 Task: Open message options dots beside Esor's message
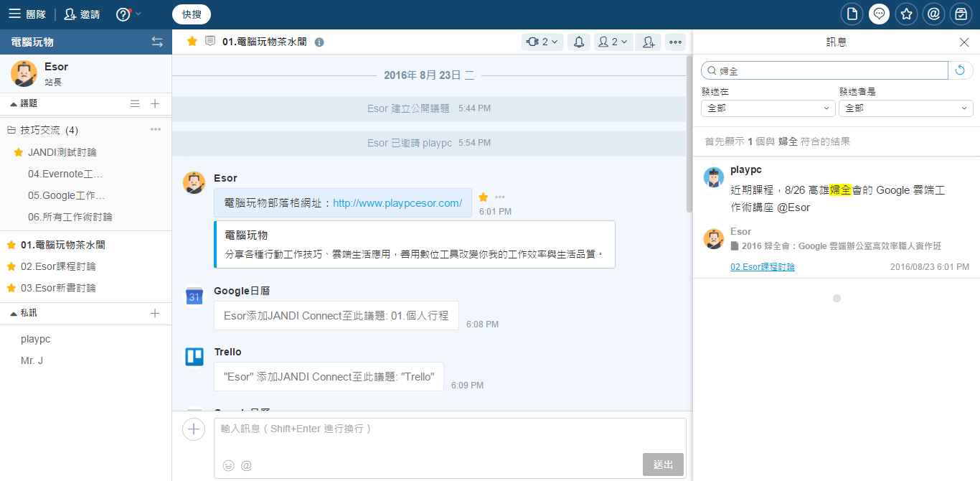point(500,197)
